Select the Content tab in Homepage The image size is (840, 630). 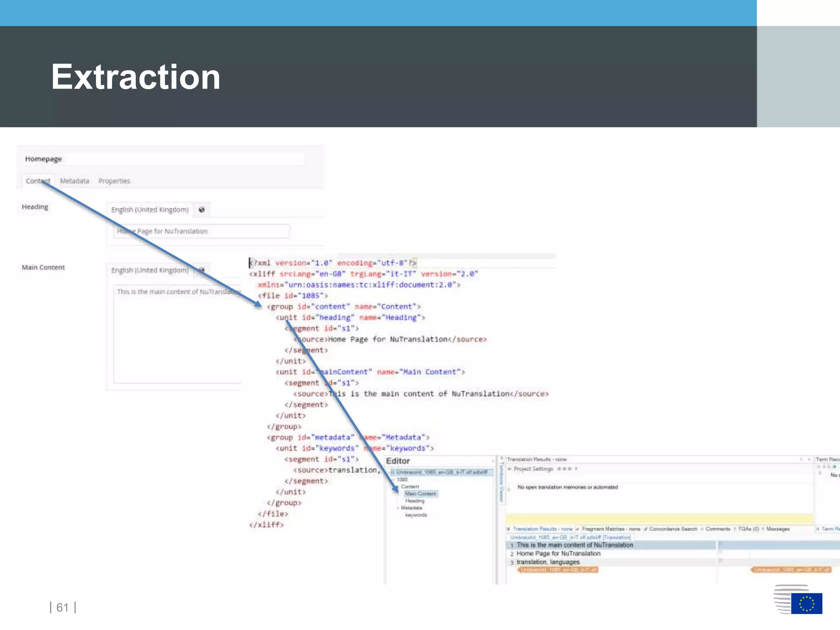[x=38, y=181]
